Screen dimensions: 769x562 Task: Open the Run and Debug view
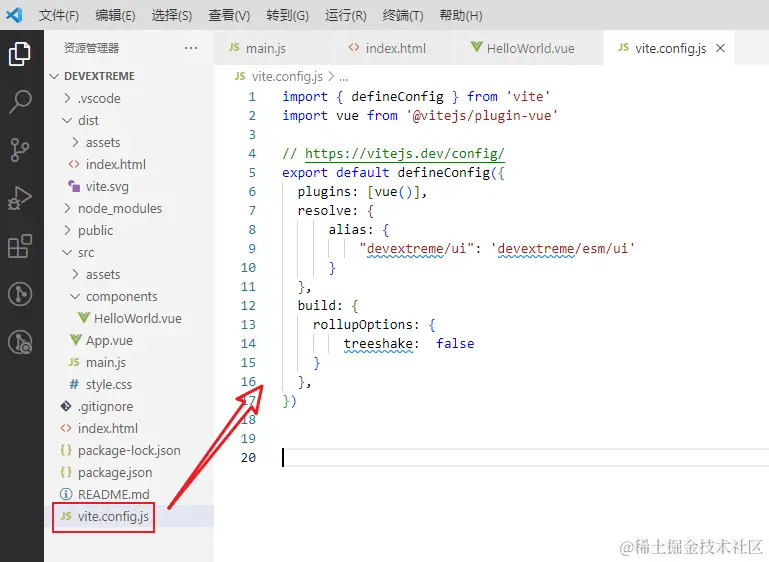click(x=20, y=198)
